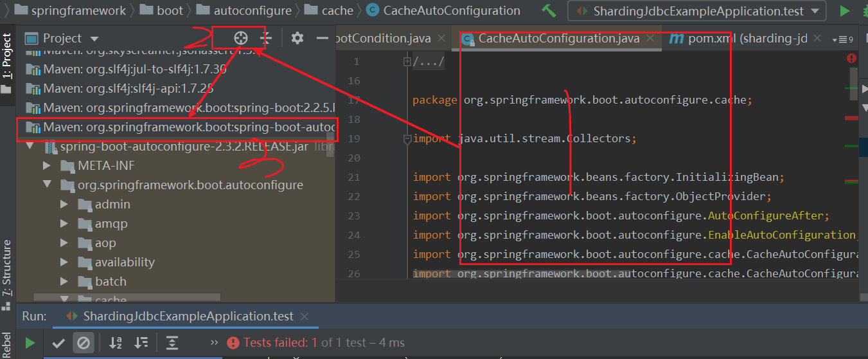Click the green Run button in top toolbar
Image resolution: width=868 pixels, height=359 pixels.
click(844, 11)
